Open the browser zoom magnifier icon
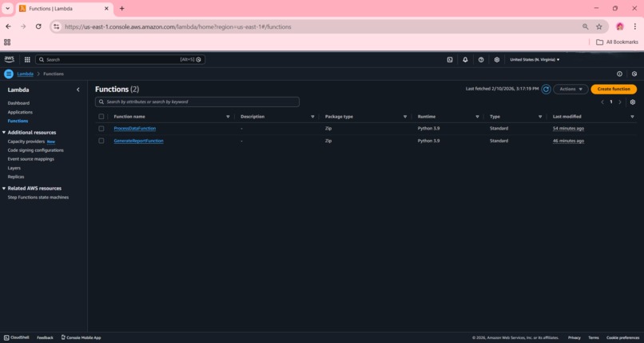 click(x=585, y=26)
